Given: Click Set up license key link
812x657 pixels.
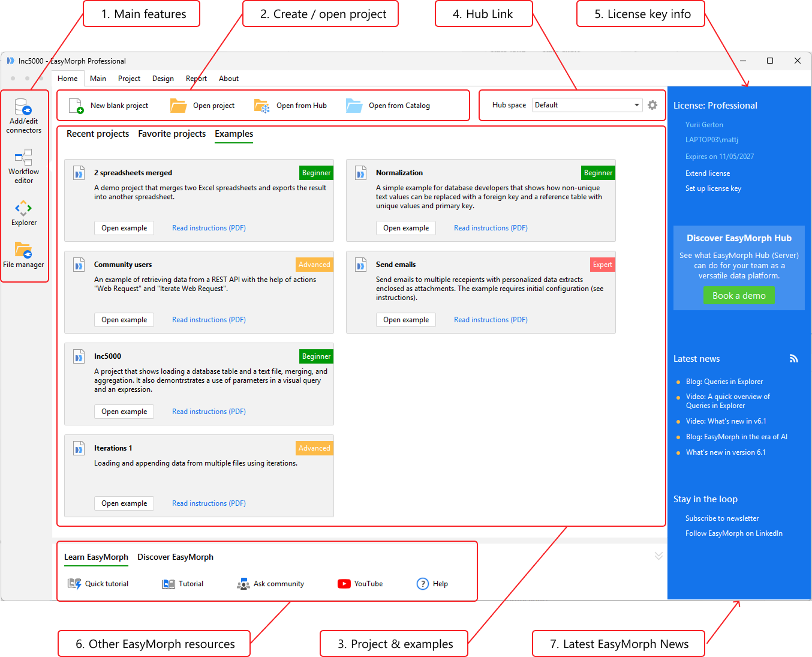Looking at the screenshot, I should point(713,188).
